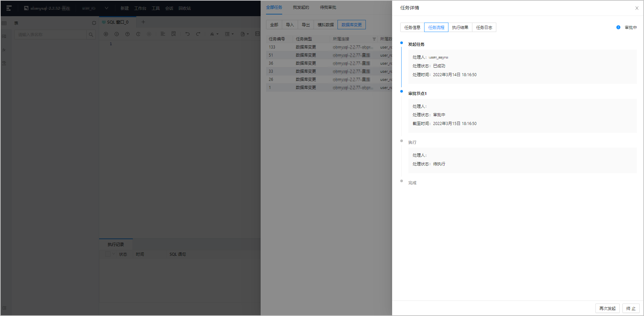The height and width of the screenshot is (316, 644).
Task: Click the procedure sidebar icon
Action: click(x=4, y=63)
